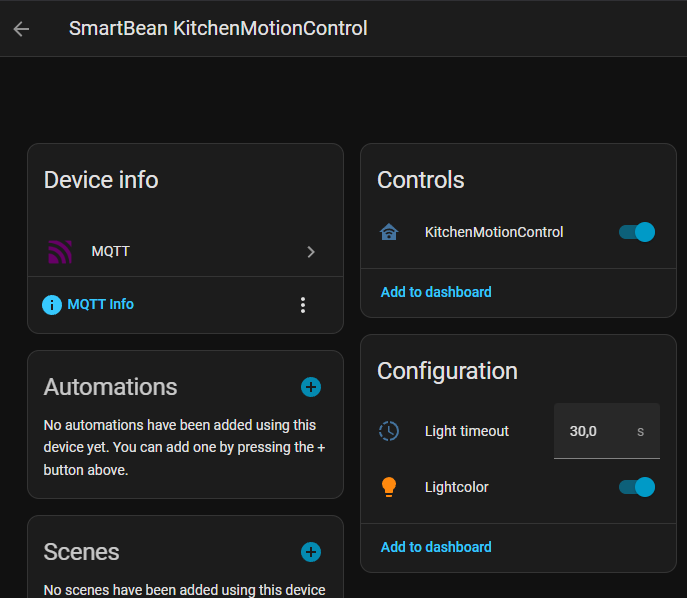Toggle the Lightcolor switch
The height and width of the screenshot is (598, 687).
coord(637,487)
